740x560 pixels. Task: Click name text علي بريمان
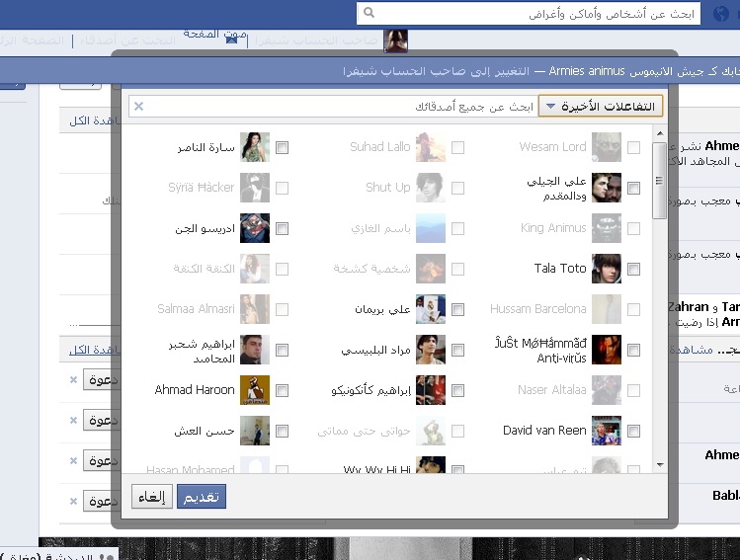click(x=382, y=309)
